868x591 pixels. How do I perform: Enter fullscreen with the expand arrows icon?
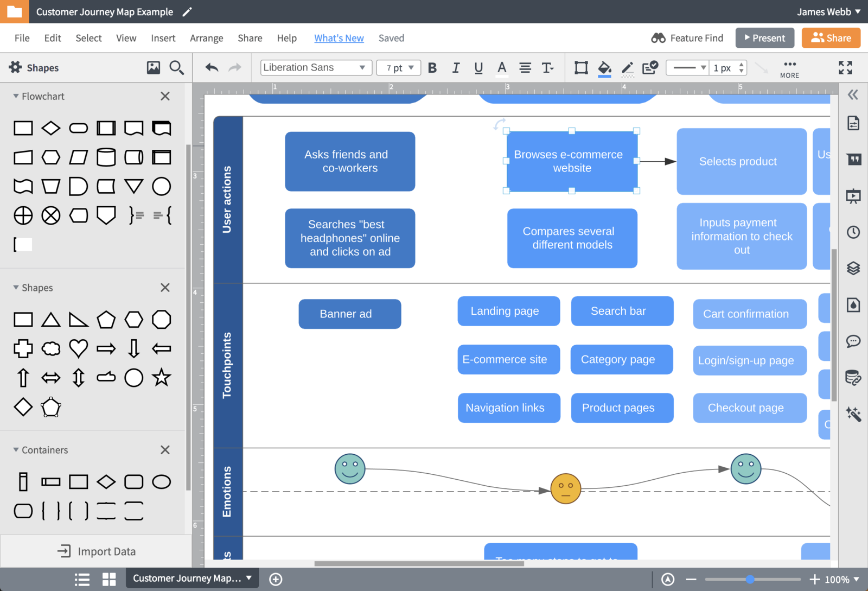coord(845,67)
